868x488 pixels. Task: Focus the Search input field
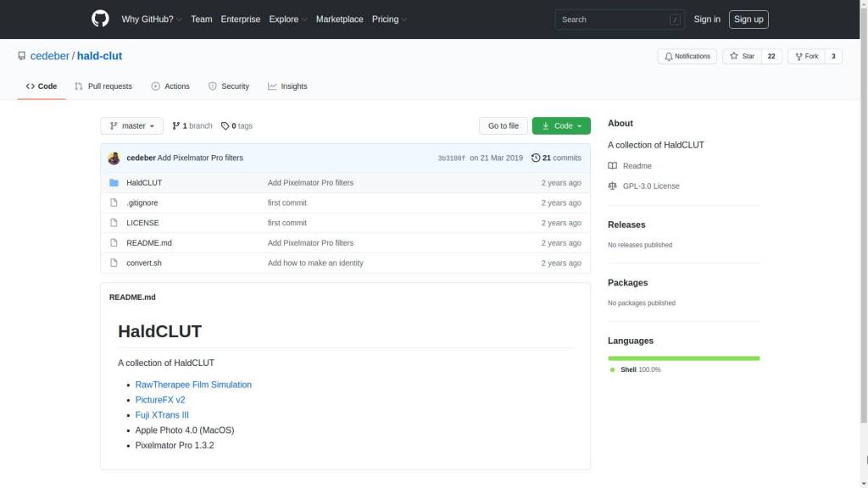(x=620, y=19)
